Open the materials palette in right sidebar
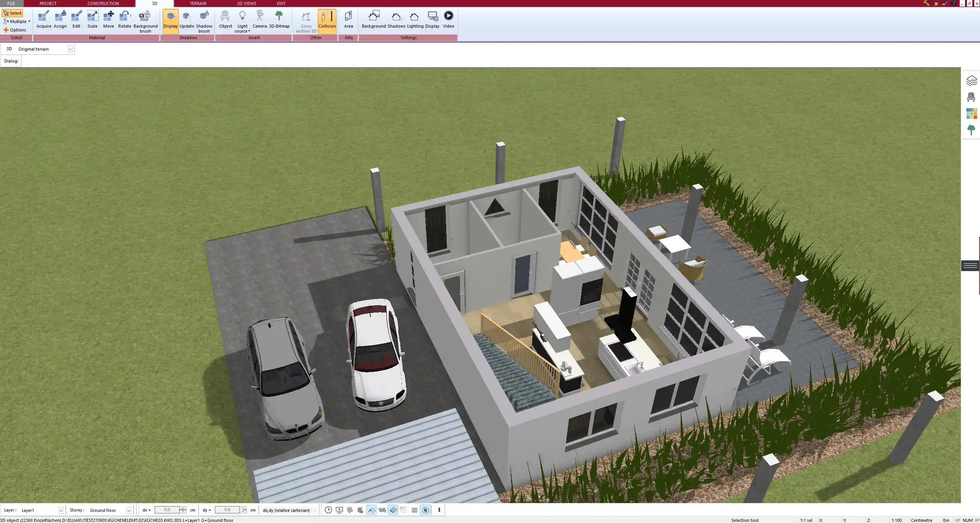Screen dimensions: 980x523 pos(971,113)
